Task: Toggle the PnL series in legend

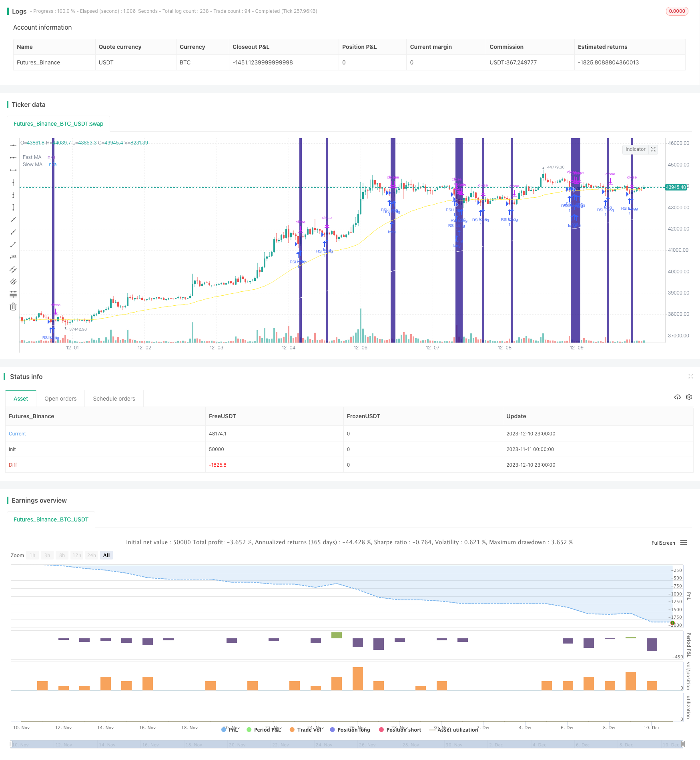Action: coord(230,730)
